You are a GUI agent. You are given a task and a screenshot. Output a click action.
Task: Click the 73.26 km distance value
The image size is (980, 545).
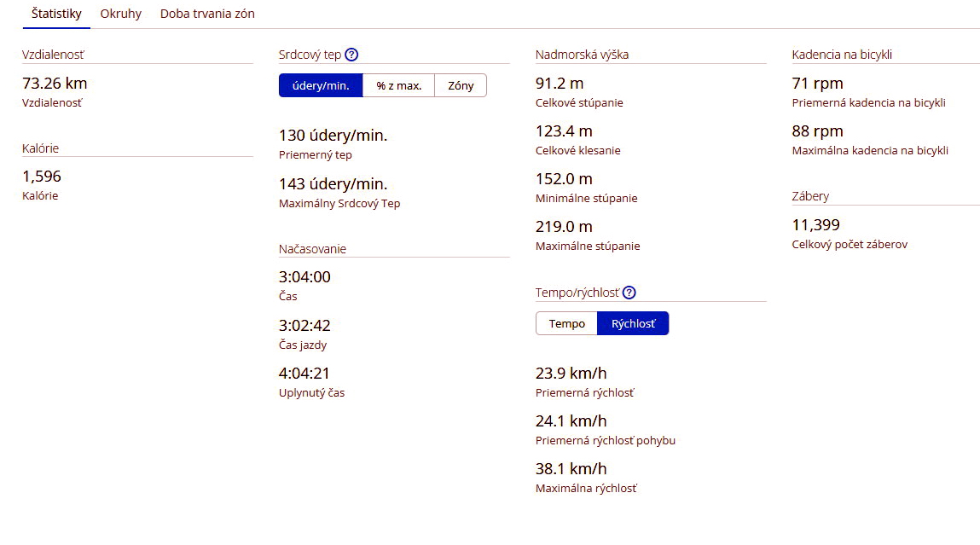point(55,84)
